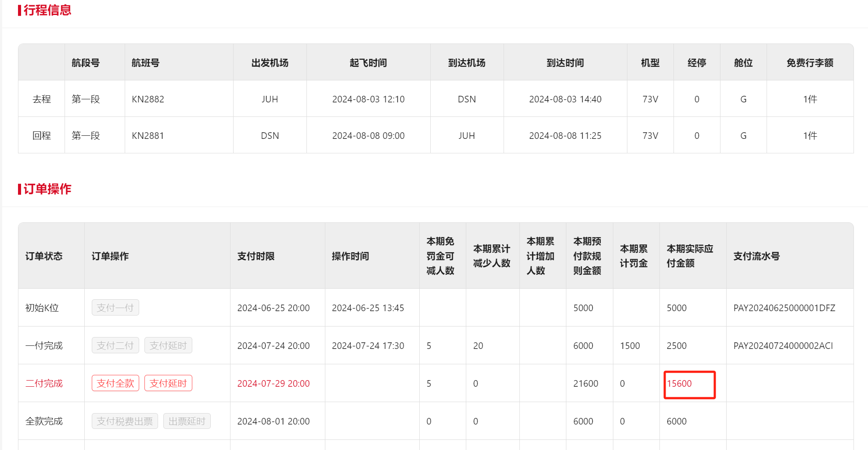Viewport: 868px width, 450px height.
Task: Click the 本期实际应付金额 column header
Action: point(689,256)
